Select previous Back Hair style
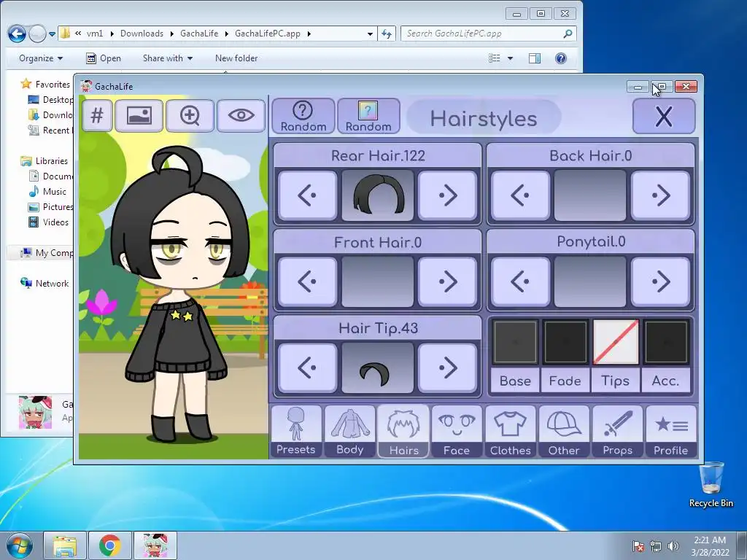 pos(520,195)
